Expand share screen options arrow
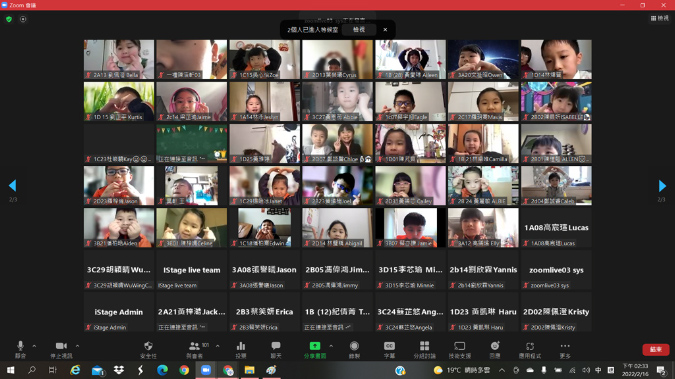The height and width of the screenshot is (379, 675). click(331, 346)
